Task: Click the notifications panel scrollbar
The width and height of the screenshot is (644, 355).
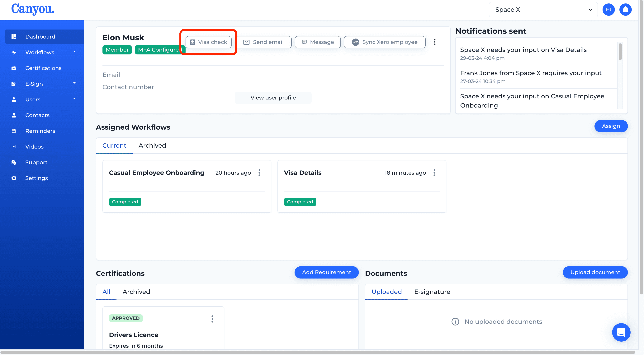Action: [x=620, y=52]
